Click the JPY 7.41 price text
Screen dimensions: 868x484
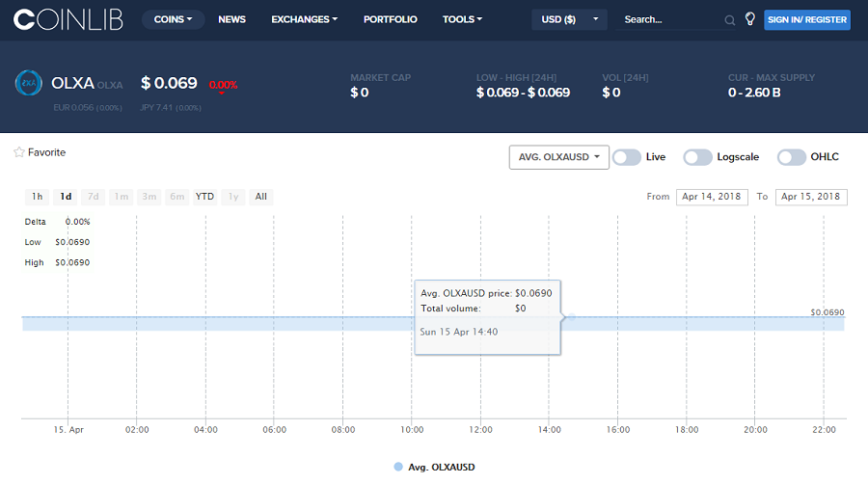click(171, 107)
